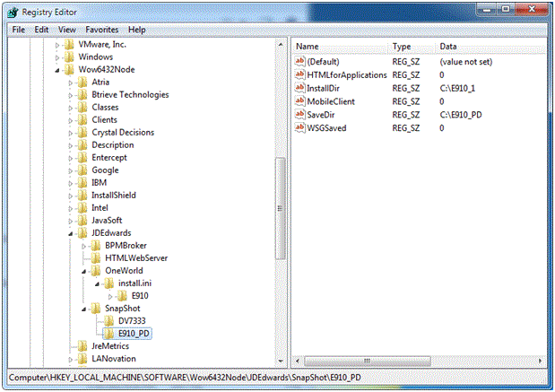The height and width of the screenshot is (392, 555).
Task: Click the string value icon for SaveDir
Action: click(299, 115)
